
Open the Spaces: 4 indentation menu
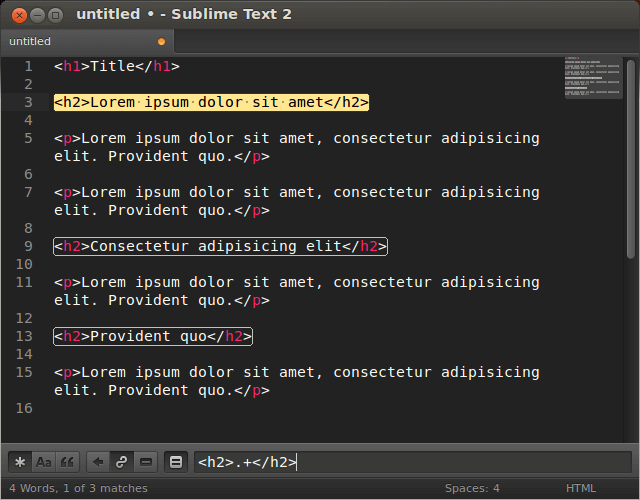click(x=472, y=488)
